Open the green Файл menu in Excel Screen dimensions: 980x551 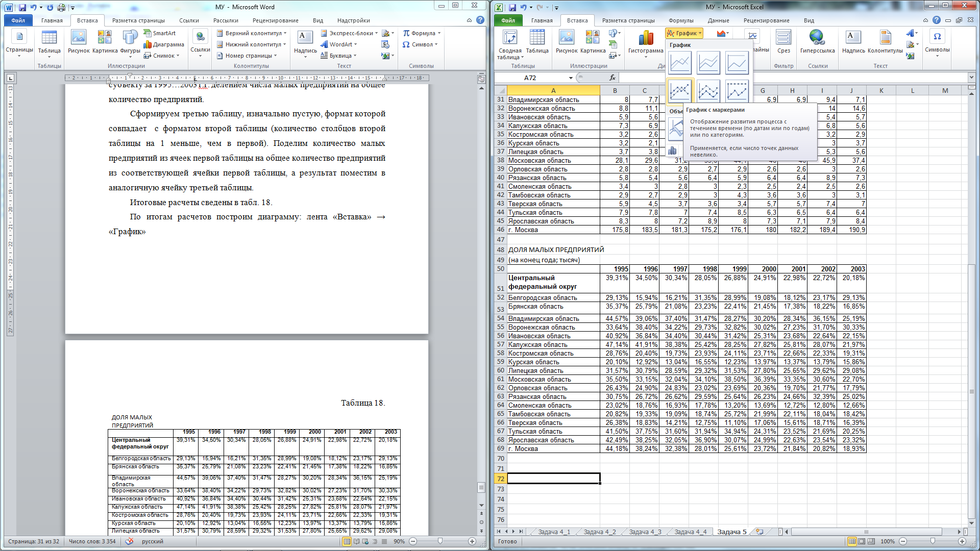508,20
